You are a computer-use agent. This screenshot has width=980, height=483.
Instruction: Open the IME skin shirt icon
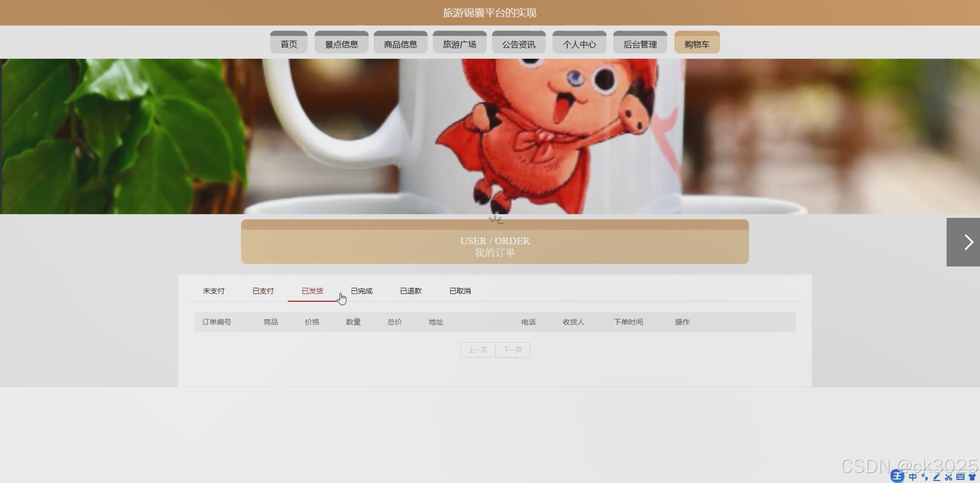972,477
